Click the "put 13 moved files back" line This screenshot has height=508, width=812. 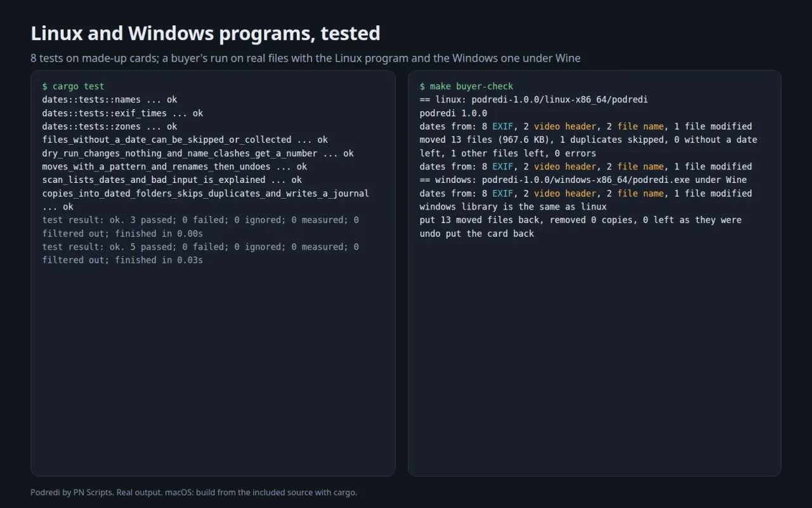click(x=580, y=220)
